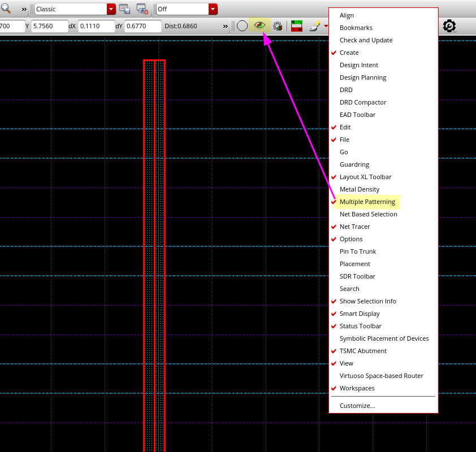Screen dimensions: 476x452
Task: Click the save workspace icon
Action: point(125,9)
